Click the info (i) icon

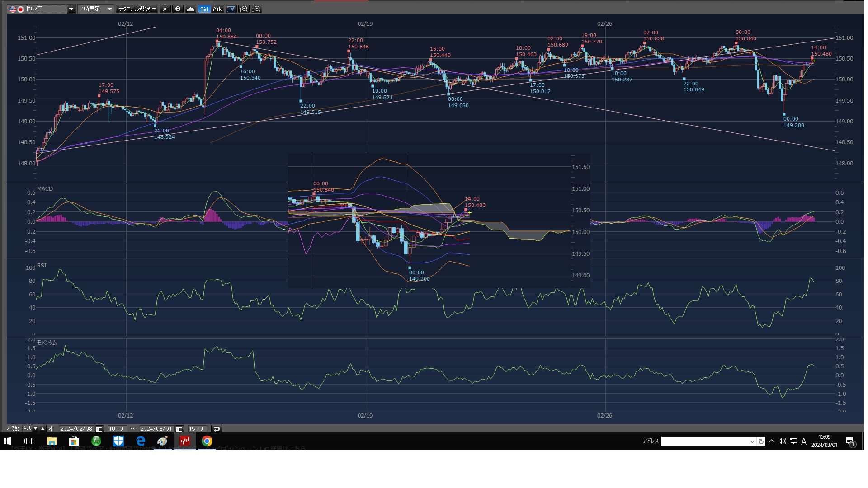point(178,9)
